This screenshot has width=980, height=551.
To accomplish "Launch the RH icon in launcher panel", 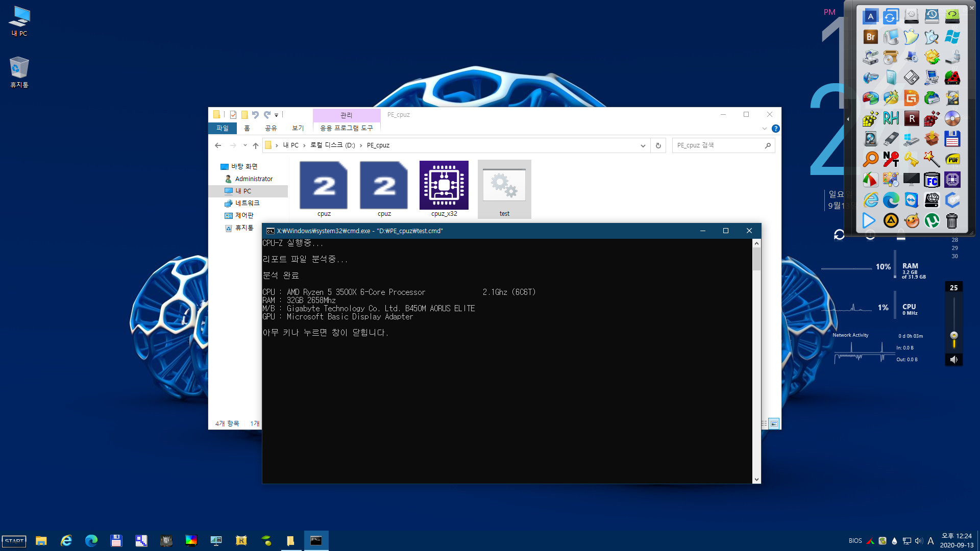I will (x=891, y=118).
